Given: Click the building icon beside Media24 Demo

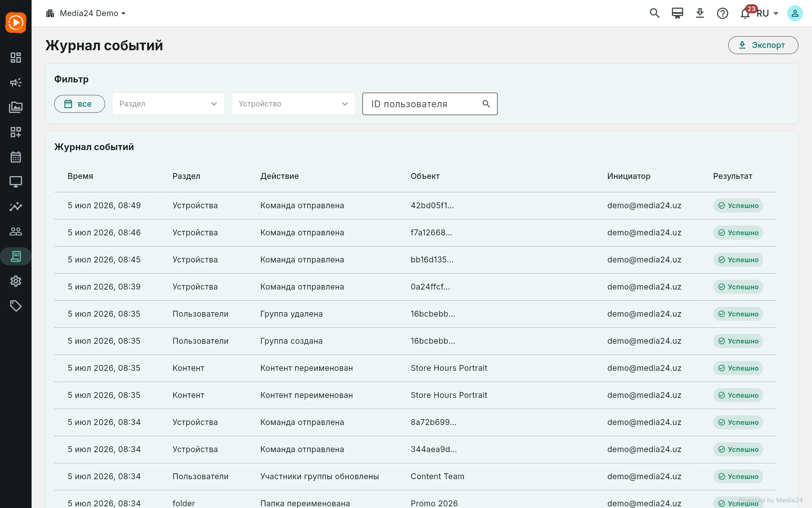Looking at the screenshot, I should pos(50,14).
